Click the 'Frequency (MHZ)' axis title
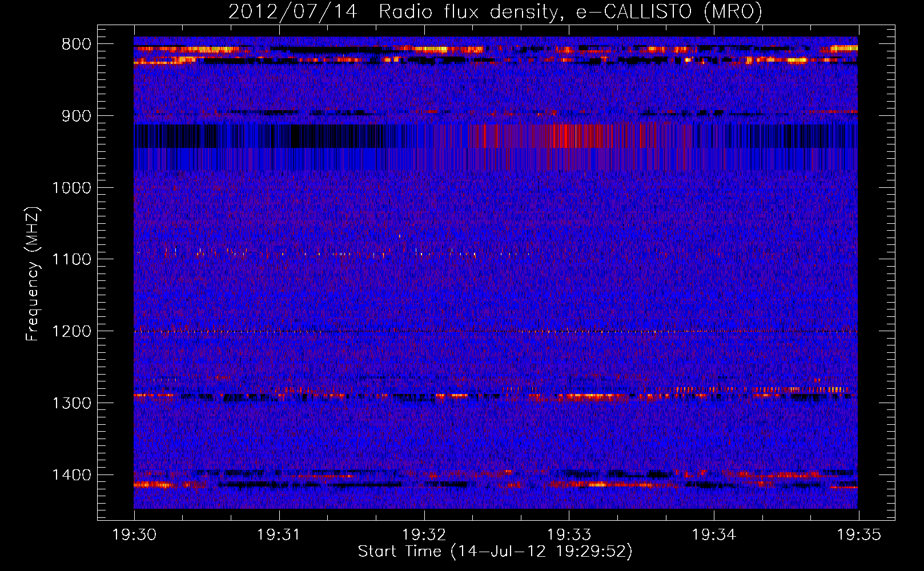Image resolution: width=924 pixels, height=571 pixels. pyautogui.click(x=33, y=274)
